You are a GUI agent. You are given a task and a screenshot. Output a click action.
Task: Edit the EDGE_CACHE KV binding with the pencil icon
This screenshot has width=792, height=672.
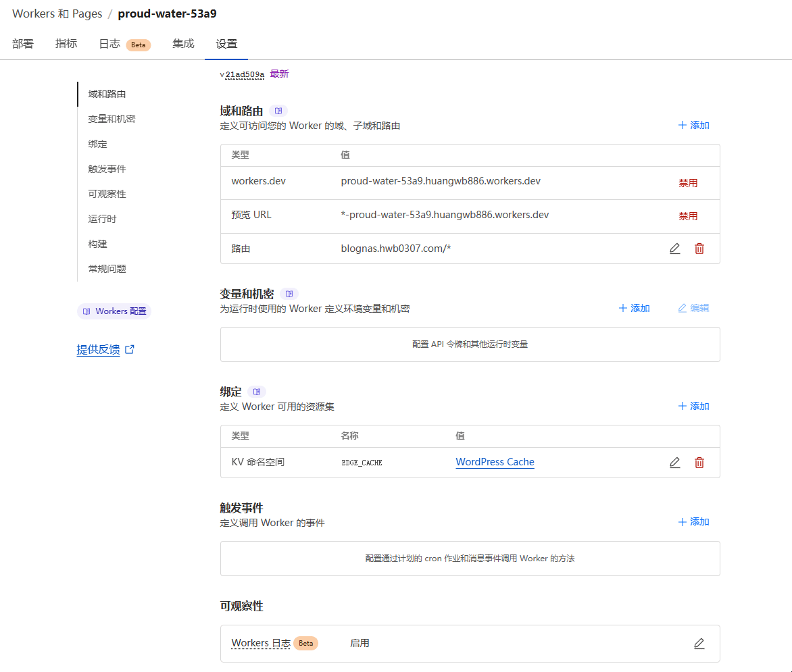tap(674, 463)
